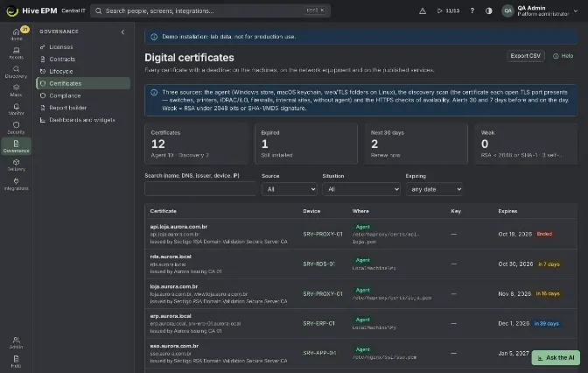Click the Help link beside Export CSV
The height and width of the screenshot is (373, 588).
[563, 56]
